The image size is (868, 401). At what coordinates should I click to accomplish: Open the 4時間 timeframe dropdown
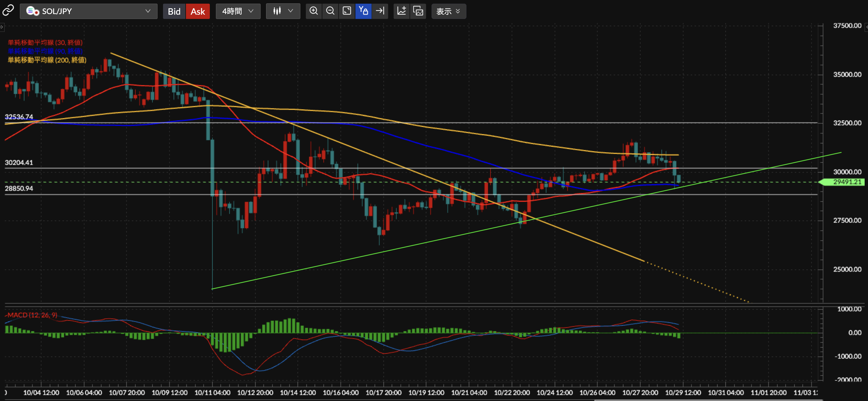point(238,11)
